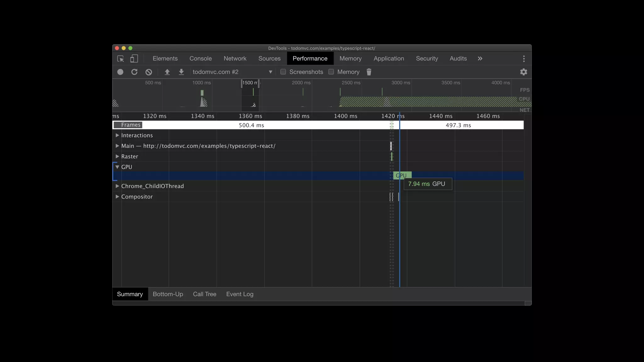Click the clear recording icon
The height and width of the screenshot is (362, 644).
point(149,72)
